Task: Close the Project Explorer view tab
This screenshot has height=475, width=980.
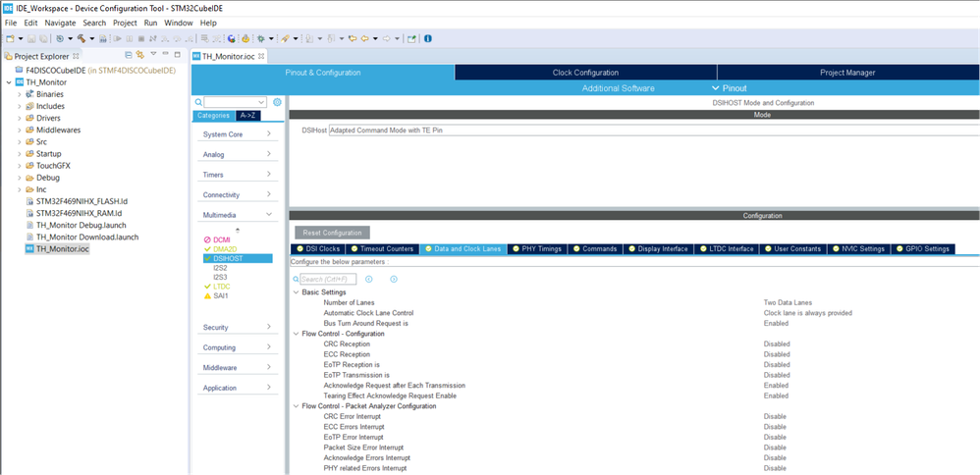Action: click(76, 56)
